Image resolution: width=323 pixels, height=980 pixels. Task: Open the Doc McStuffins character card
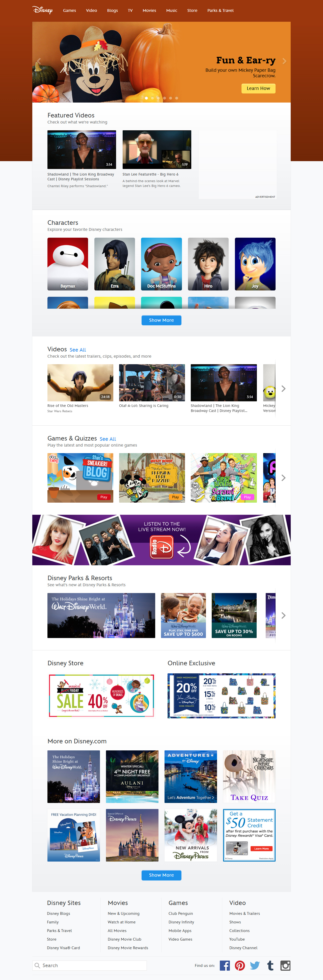(161, 264)
